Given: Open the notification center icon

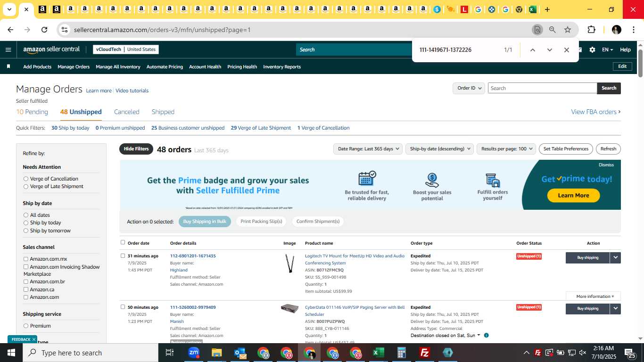Looking at the screenshot, I should 630,353.
